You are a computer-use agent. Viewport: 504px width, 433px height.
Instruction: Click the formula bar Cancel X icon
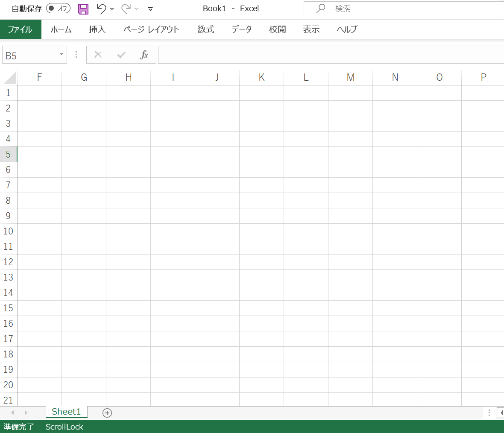(98, 55)
